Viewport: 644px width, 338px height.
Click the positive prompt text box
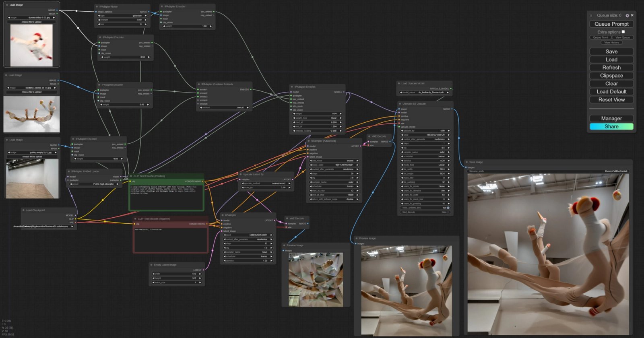166,197
